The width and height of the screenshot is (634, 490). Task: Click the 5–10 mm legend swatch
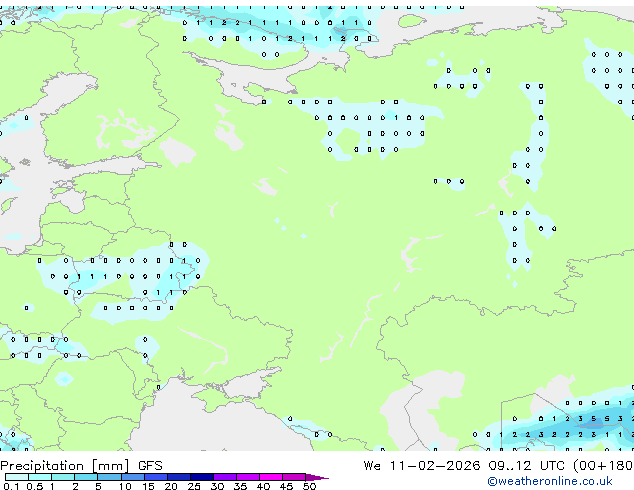pyautogui.click(x=109, y=477)
